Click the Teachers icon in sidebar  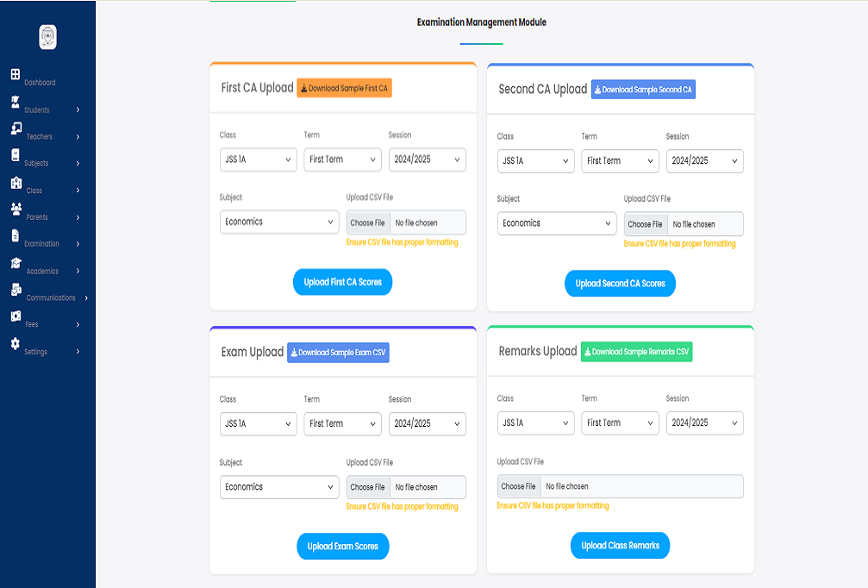tap(16, 128)
